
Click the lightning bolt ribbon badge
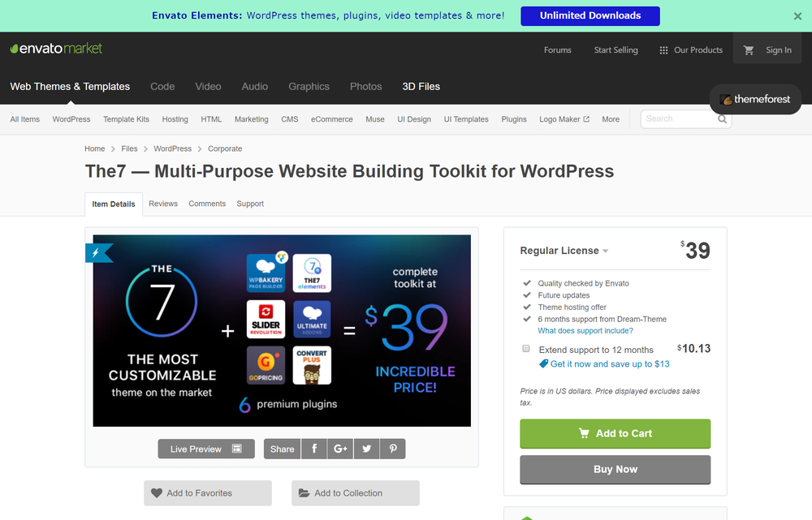(x=98, y=253)
